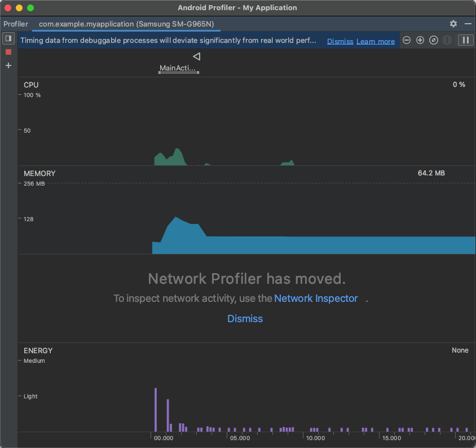The width and height of the screenshot is (476, 448).
Task: Dismiss the Network Profiler moved message
Action: [245, 319]
